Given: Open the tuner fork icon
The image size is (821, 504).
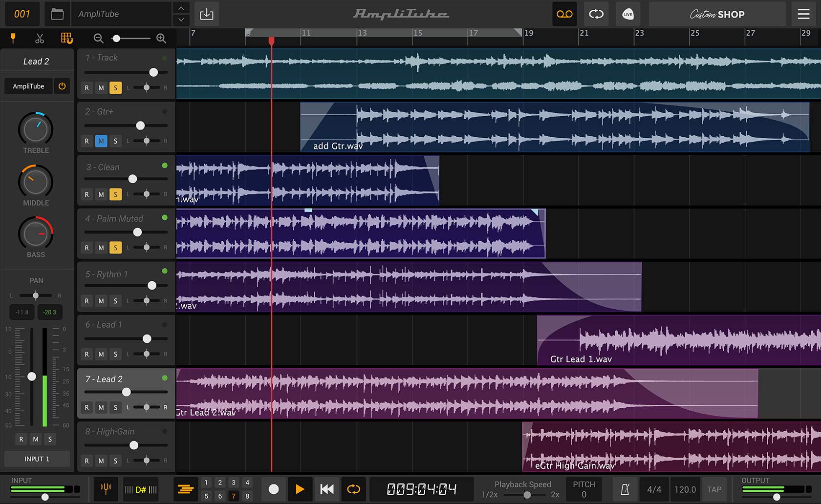Looking at the screenshot, I should 106,489.
